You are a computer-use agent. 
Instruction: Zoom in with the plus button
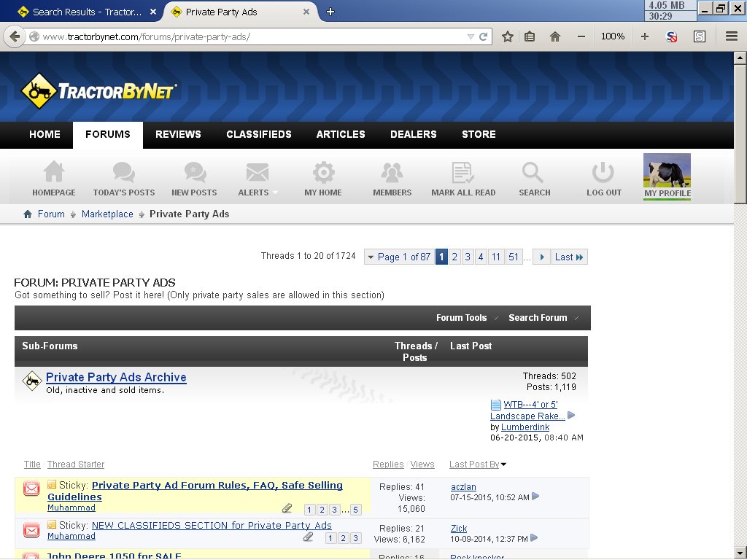pyautogui.click(x=645, y=36)
